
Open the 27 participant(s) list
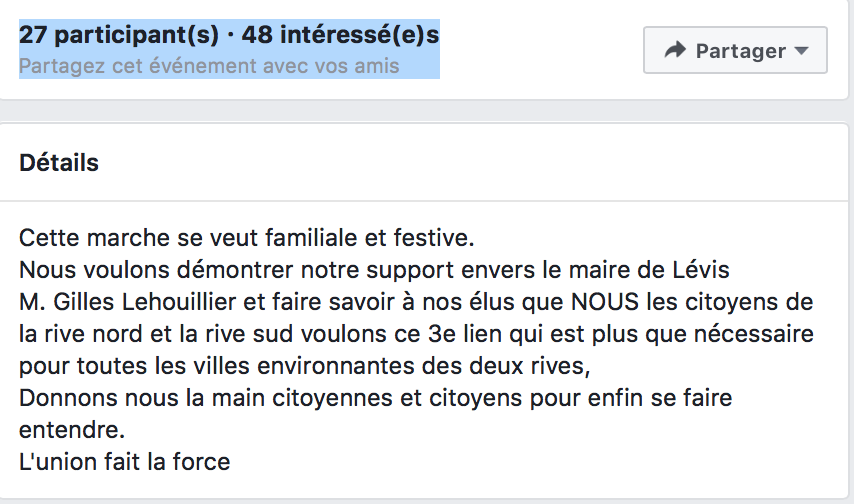119,35
